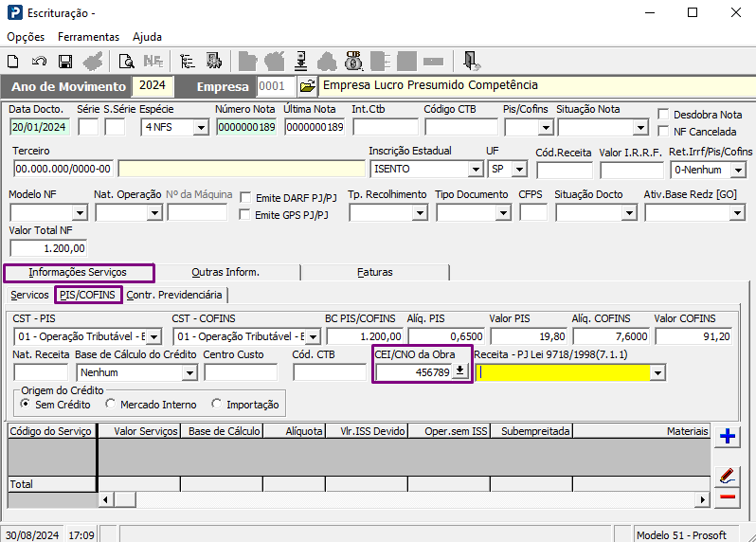Check the Emite DARF PJ/PJ box
756x542 pixels.
(x=245, y=197)
